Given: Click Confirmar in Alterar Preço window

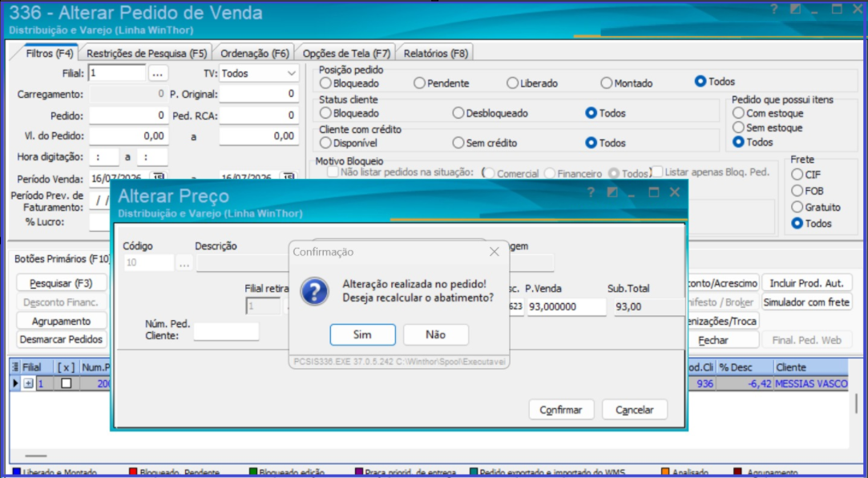Looking at the screenshot, I should click(561, 410).
